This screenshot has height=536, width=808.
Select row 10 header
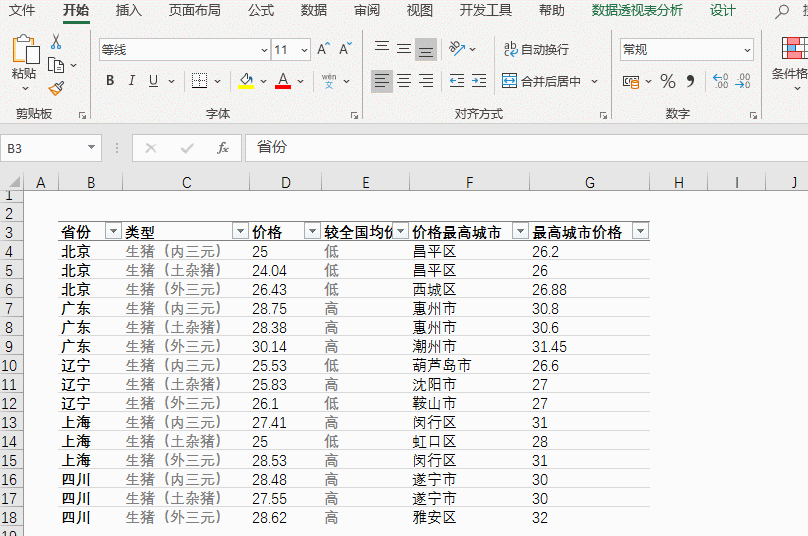(10, 365)
